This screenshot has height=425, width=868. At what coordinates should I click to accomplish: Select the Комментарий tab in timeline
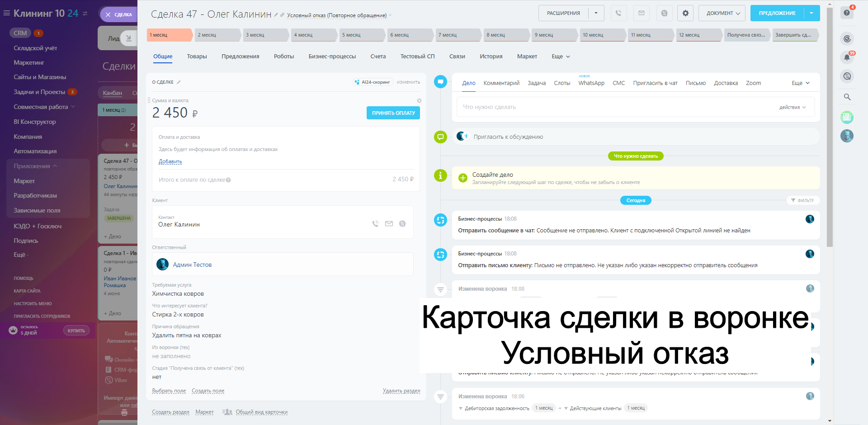(x=501, y=83)
